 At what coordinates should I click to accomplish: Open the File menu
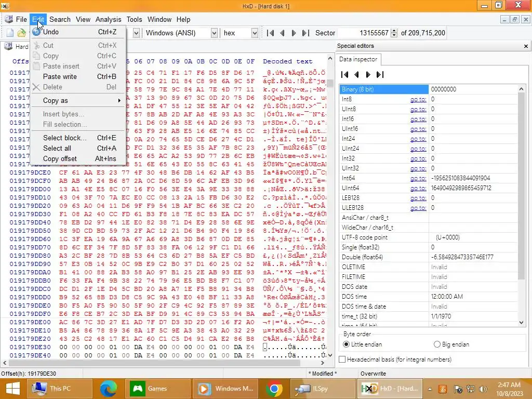[x=21, y=19]
